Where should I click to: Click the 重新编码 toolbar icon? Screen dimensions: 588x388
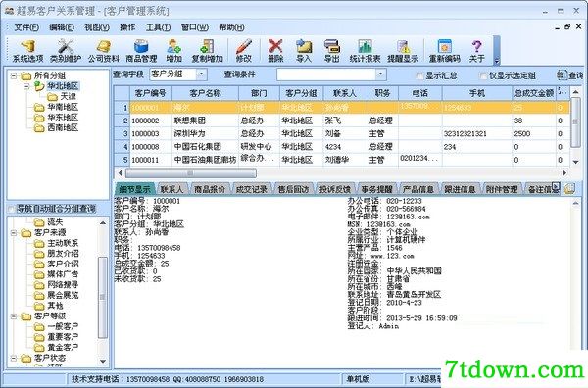click(x=444, y=51)
